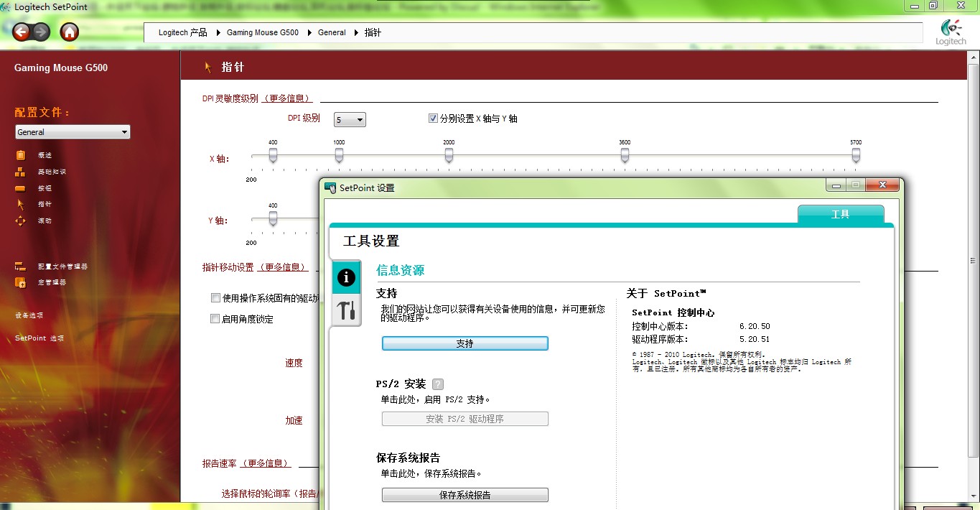The height and width of the screenshot is (510, 980).
Task: Click the 支持 button
Action: coord(465,343)
